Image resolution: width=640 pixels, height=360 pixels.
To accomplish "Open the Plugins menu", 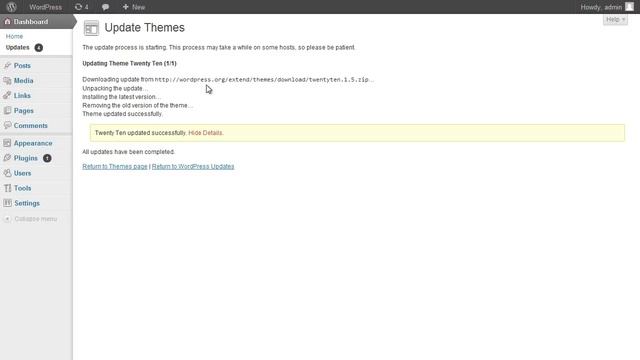I will 25,158.
